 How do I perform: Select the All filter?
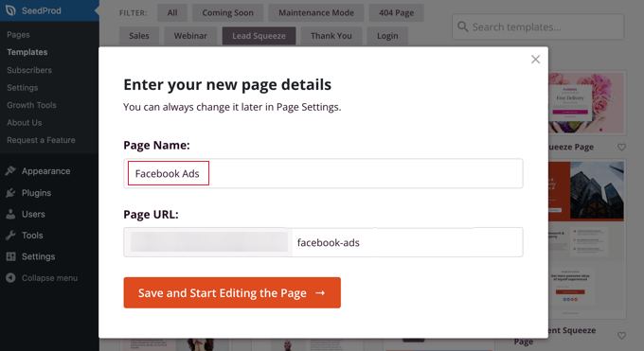pos(172,12)
